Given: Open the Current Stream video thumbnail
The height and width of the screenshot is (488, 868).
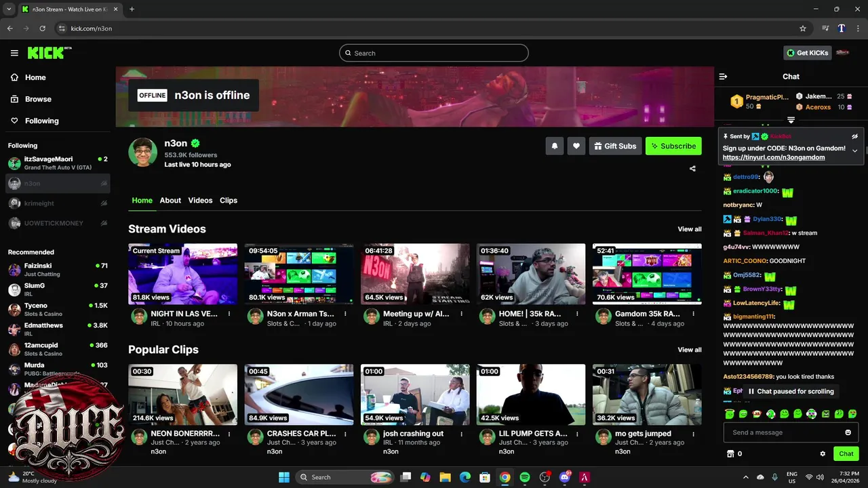Looking at the screenshot, I should [x=183, y=274].
